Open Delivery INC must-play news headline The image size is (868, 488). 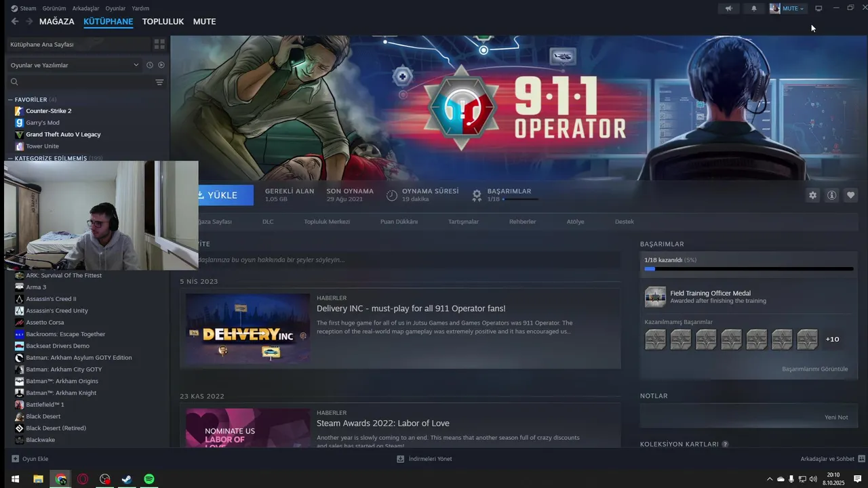(x=411, y=308)
